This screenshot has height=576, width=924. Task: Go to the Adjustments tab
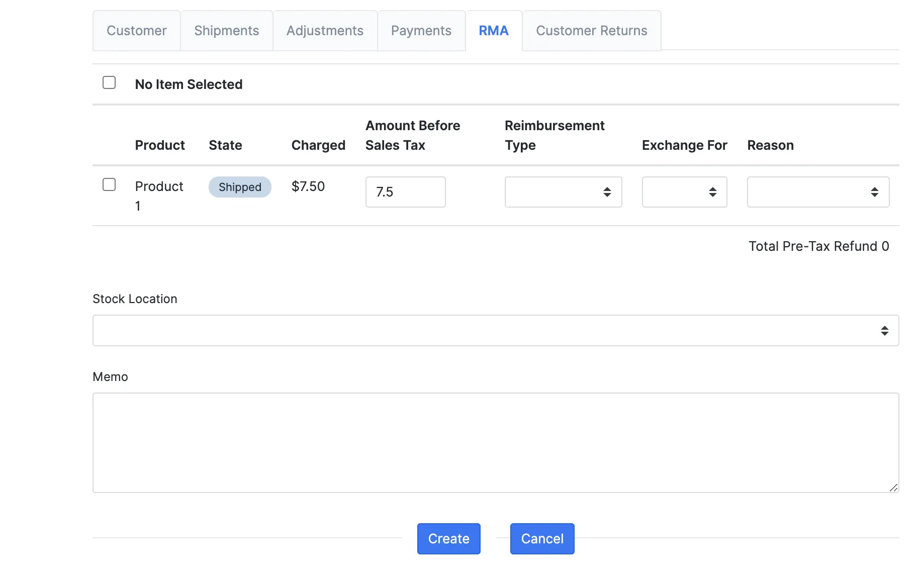[x=325, y=31]
